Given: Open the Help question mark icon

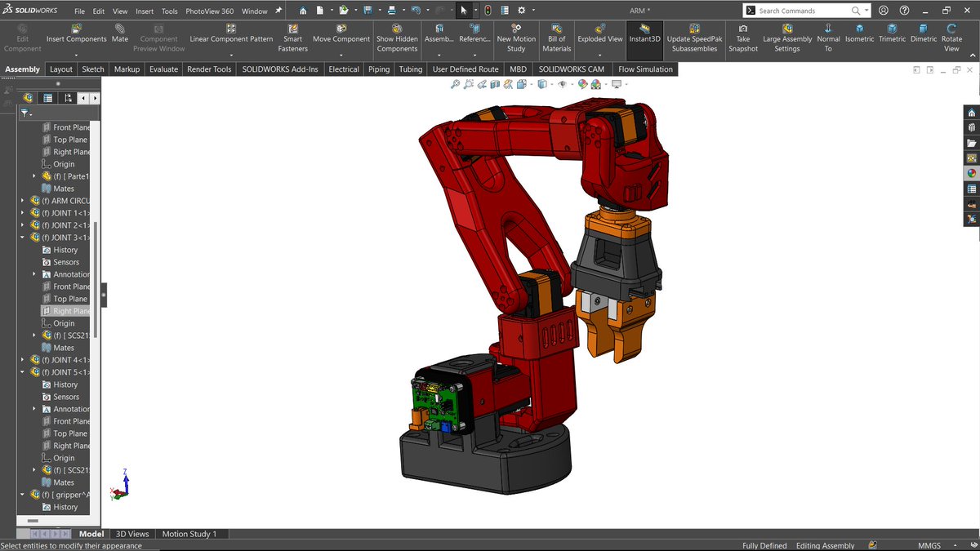Looking at the screenshot, I should point(904,11).
